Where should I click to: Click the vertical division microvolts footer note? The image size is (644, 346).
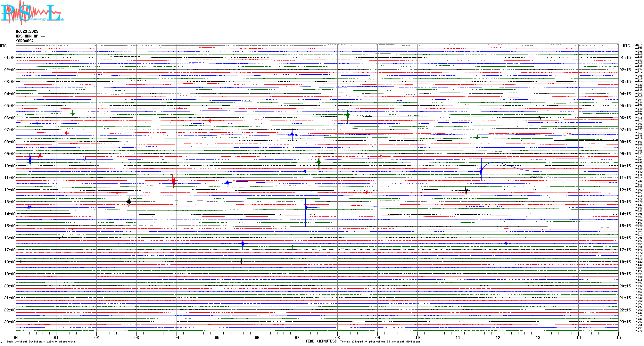41,342
